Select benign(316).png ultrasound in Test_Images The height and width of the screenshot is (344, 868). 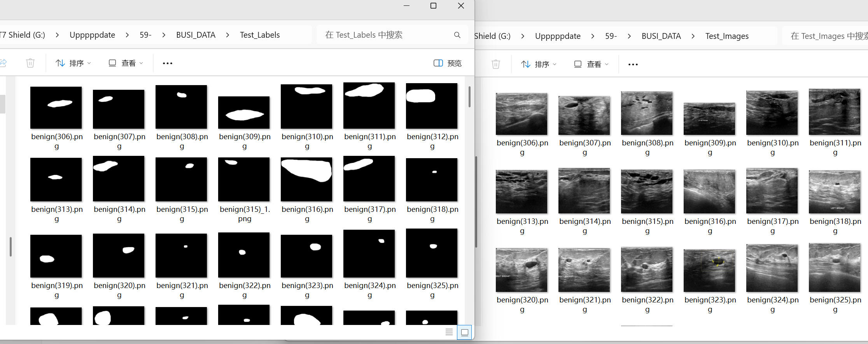709,192
